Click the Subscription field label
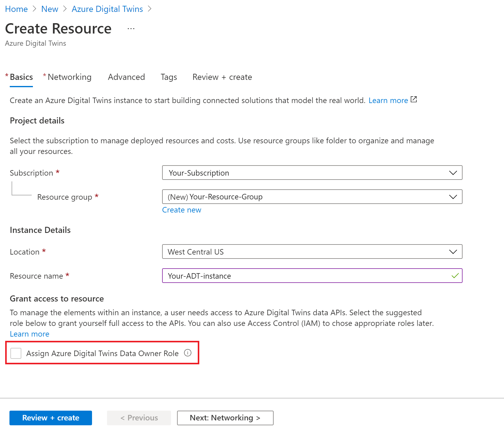 [31, 173]
